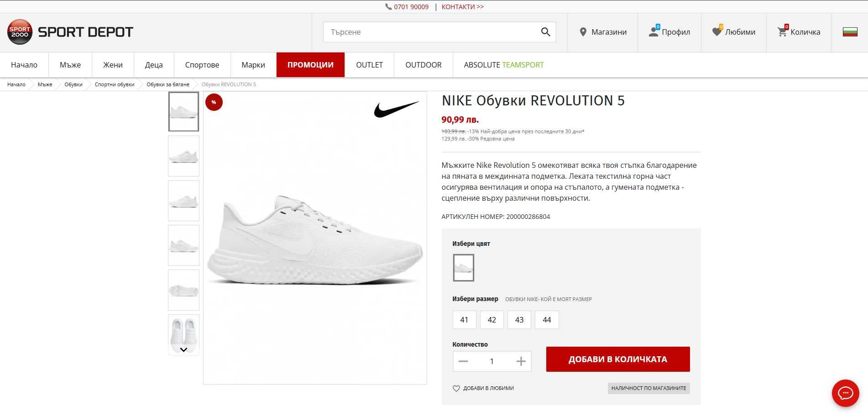Open the Спортове menu

[202, 65]
